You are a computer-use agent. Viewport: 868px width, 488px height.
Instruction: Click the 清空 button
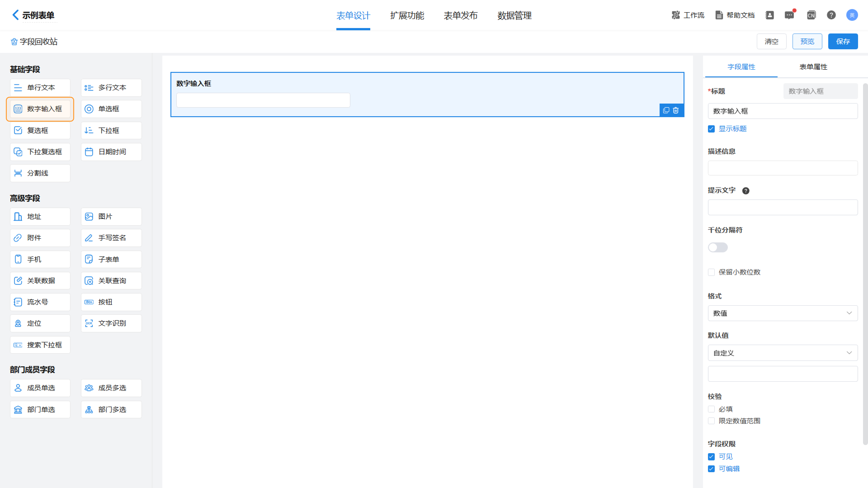pyautogui.click(x=771, y=41)
